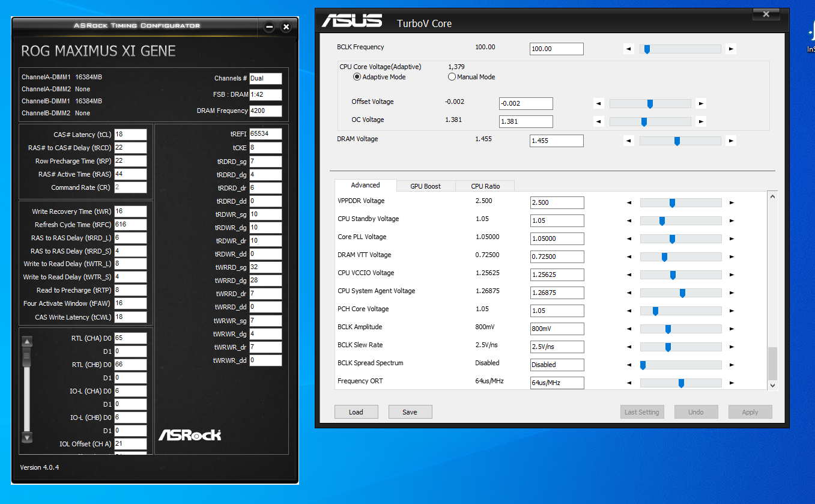Click the Command Rate (CR) field

click(x=130, y=187)
